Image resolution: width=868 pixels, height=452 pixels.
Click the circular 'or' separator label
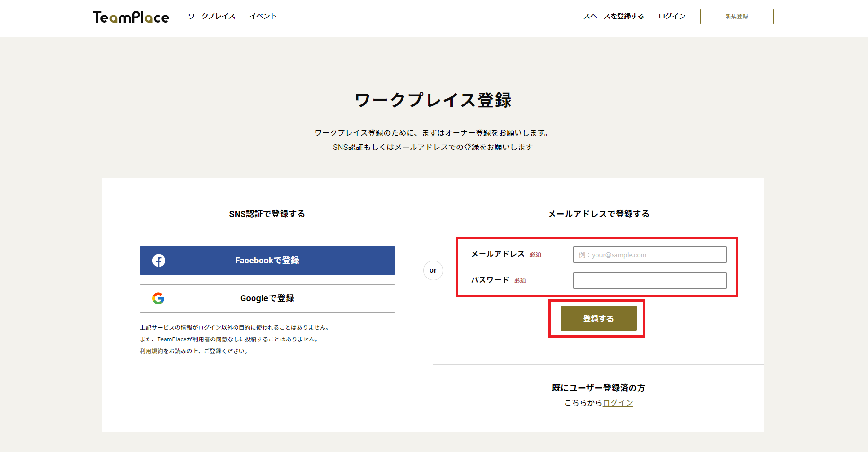[x=433, y=270]
